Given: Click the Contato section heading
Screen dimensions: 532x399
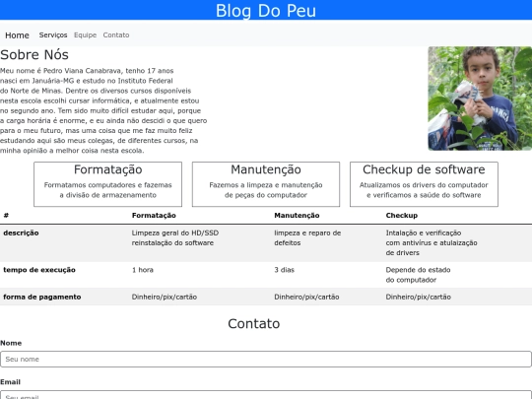Looking at the screenshot, I should tap(254, 324).
